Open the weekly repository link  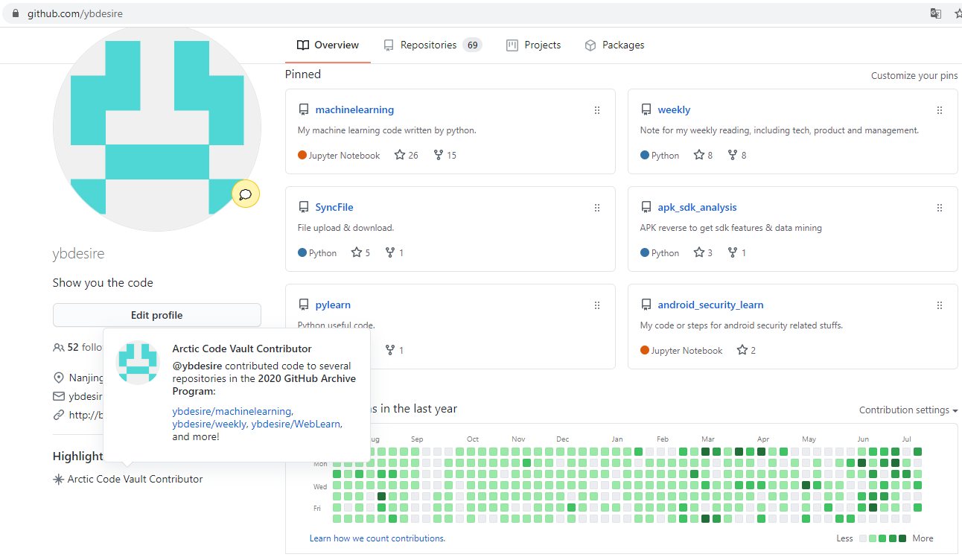tap(674, 110)
